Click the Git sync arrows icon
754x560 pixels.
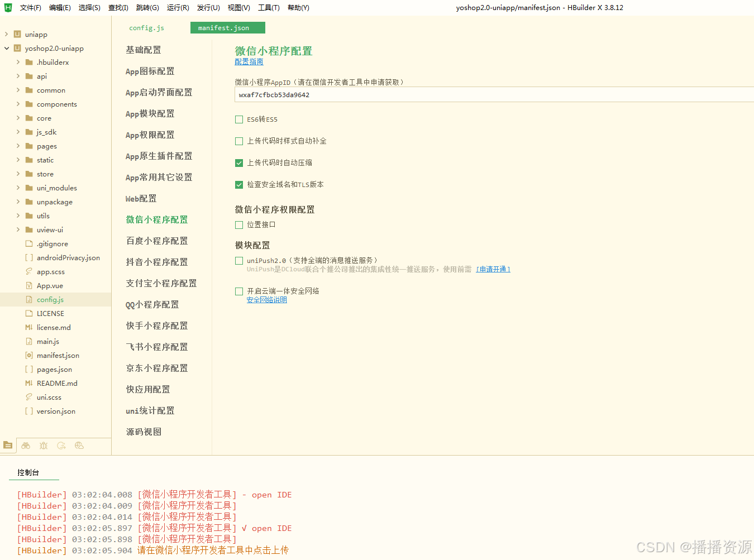(61, 446)
